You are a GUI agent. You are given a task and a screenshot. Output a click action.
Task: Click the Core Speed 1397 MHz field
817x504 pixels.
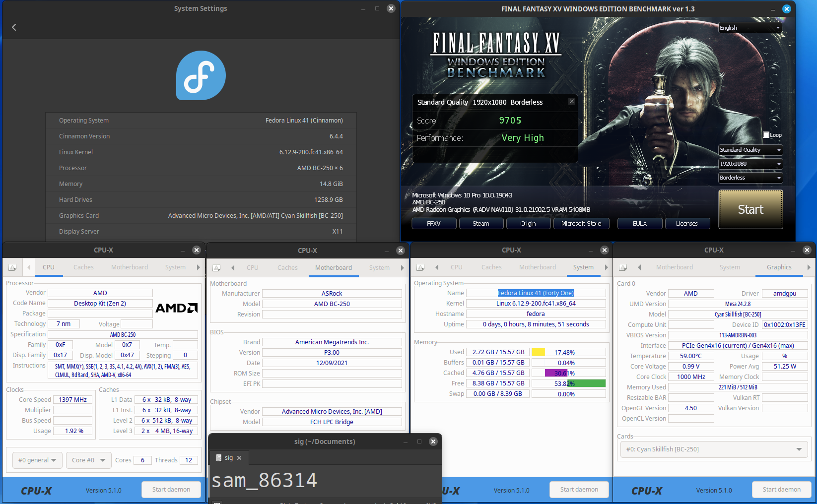[x=72, y=400]
